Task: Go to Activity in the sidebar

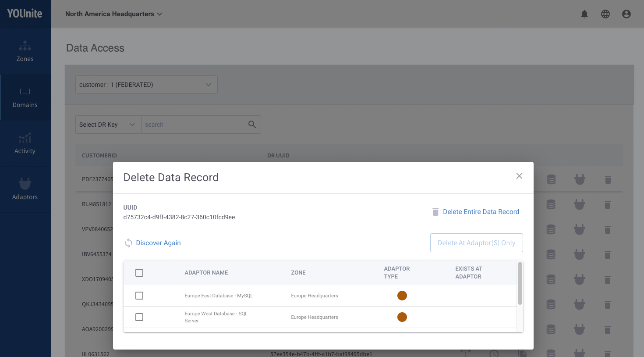Action: point(25,143)
